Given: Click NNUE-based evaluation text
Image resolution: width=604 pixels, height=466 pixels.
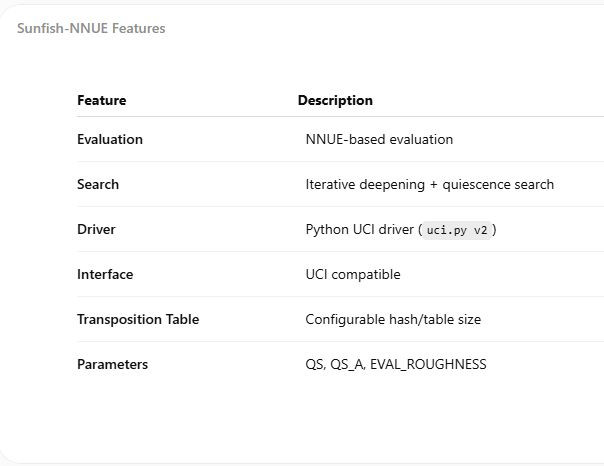Looking at the screenshot, I should pyautogui.click(x=379, y=139).
